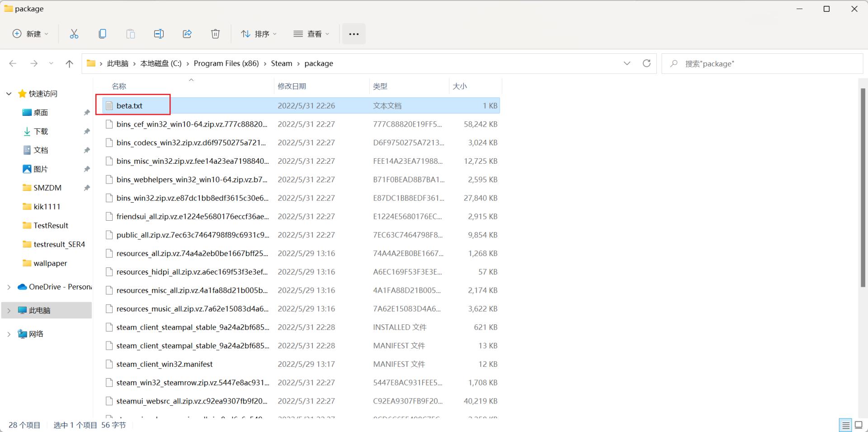
Task: Navigate to Steam via the breadcrumb
Action: (281, 63)
